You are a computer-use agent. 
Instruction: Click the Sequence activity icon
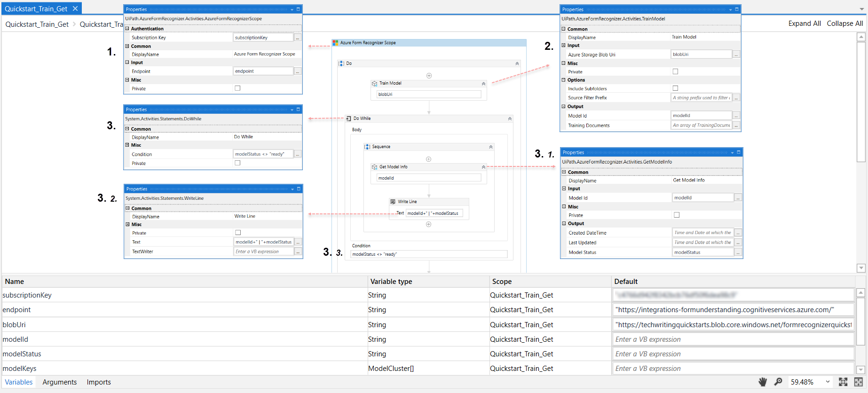367,147
